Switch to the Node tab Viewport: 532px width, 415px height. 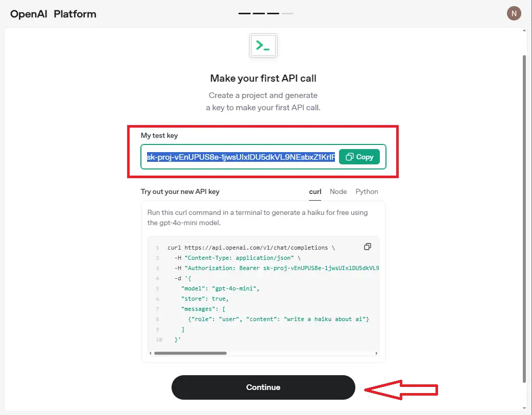[x=338, y=191]
